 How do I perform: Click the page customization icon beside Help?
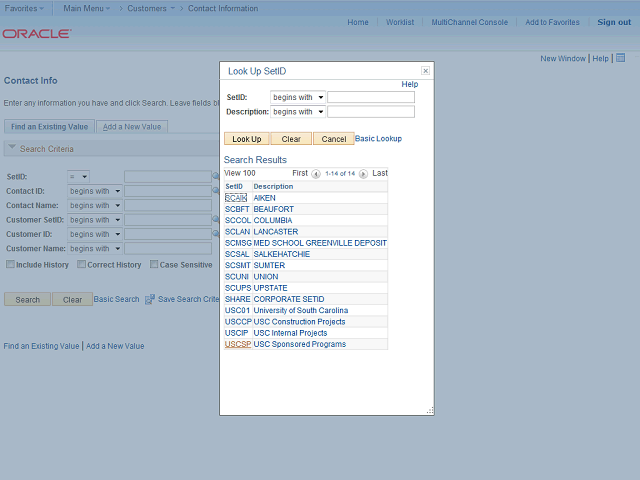620,58
